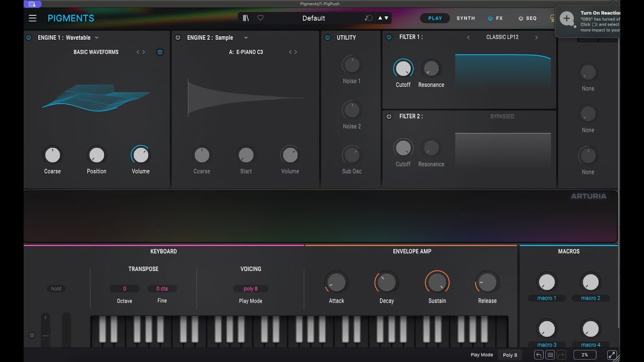Load next preset with down arrow
The width and height of the screenshot is (644, 362).
386,18
